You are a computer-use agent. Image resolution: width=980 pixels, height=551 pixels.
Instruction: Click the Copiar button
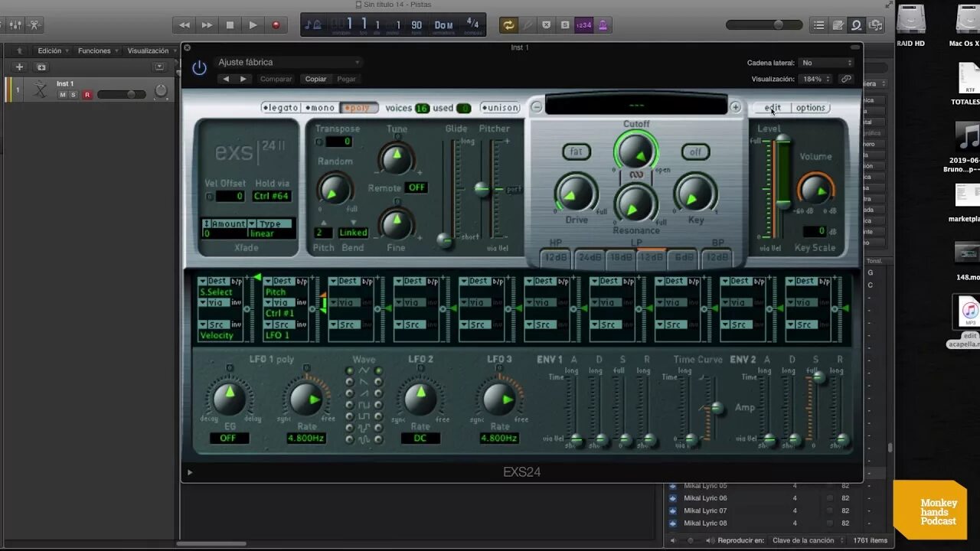pyautogui.click(x=315, y=79)
